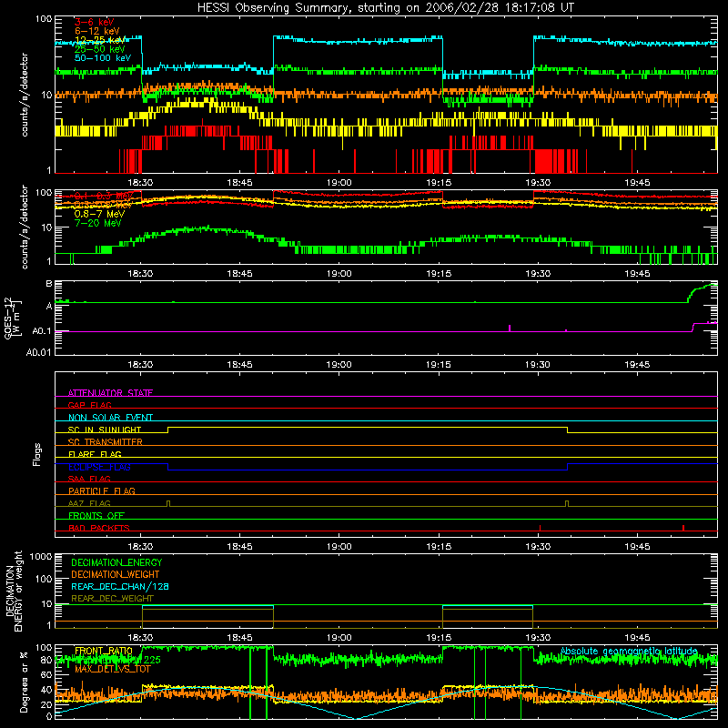
Task: Click the olive flag pulse near 18:34
Action: coord(168,504)
